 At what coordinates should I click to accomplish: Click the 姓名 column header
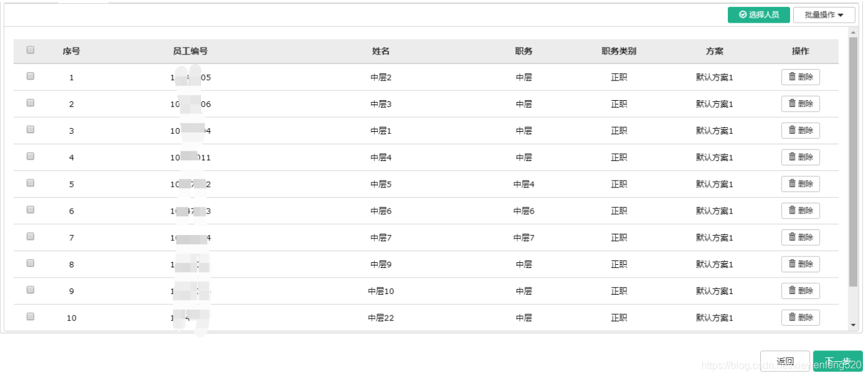point(381,51)
